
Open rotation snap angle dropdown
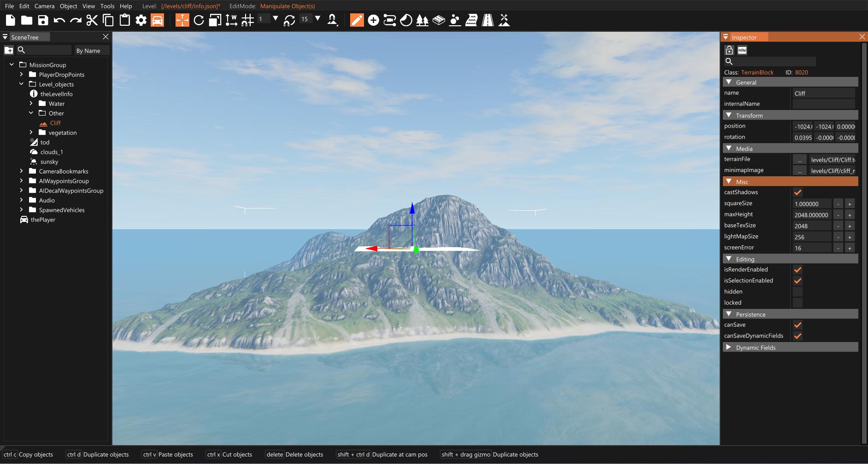[317, 19]
